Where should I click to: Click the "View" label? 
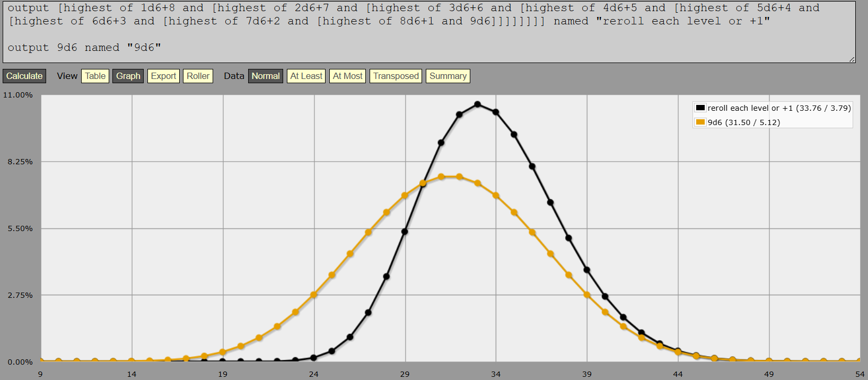pos(67,76)
